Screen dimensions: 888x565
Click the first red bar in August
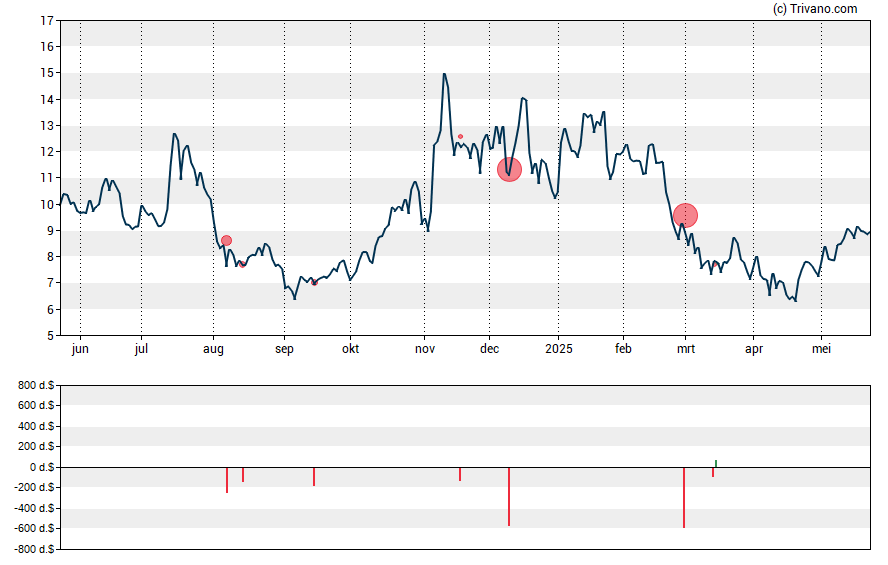pos(227,480)
